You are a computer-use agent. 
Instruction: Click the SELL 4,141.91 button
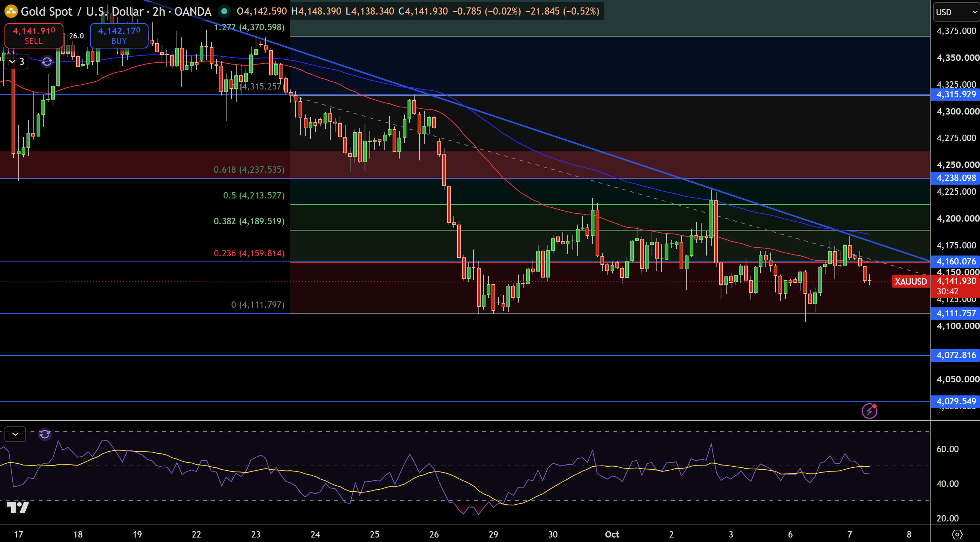[x=34, y=35]
